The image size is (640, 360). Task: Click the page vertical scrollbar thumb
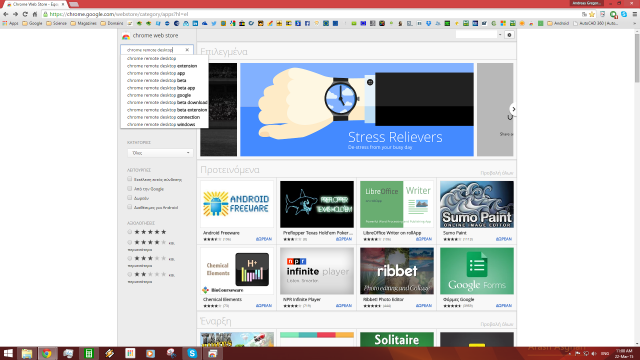click(x=637, y=57)
